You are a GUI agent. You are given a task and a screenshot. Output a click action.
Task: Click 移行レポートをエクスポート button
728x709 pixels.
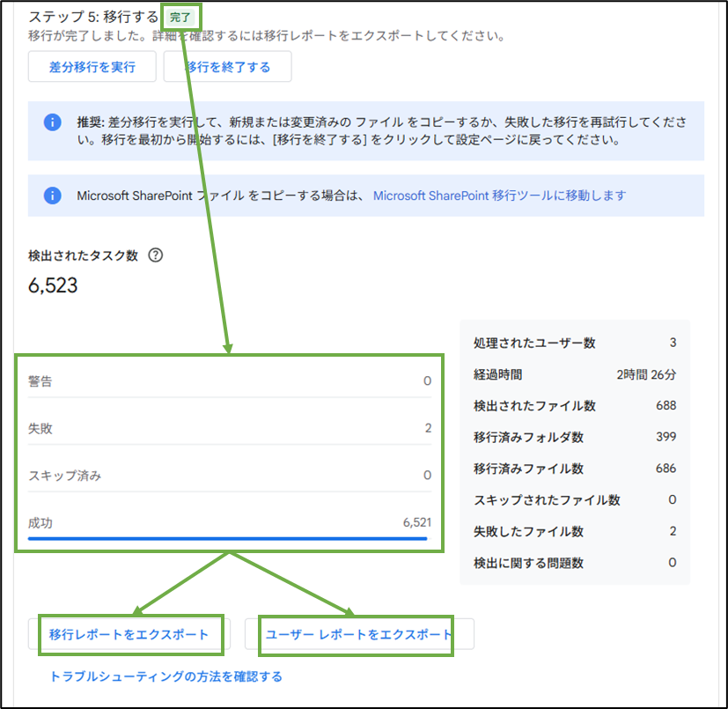(129, 634)
